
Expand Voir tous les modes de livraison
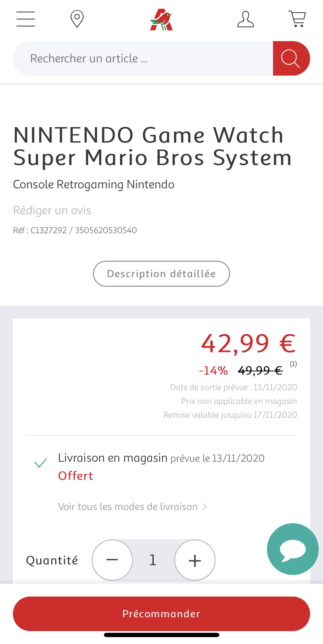(x=128, y=507)
